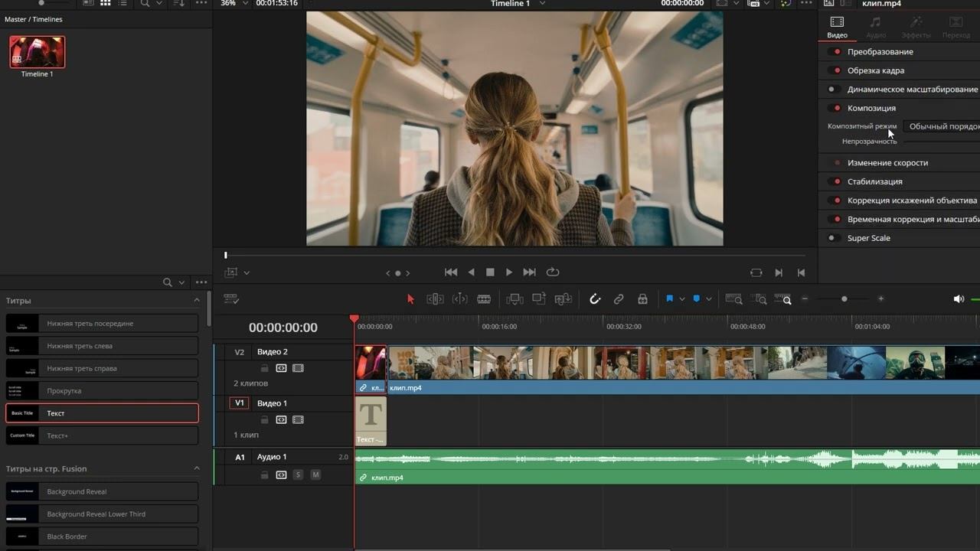Open the Эффекты inspector tab
This screenshot has width=980, height=551.
tap(916, 27)
